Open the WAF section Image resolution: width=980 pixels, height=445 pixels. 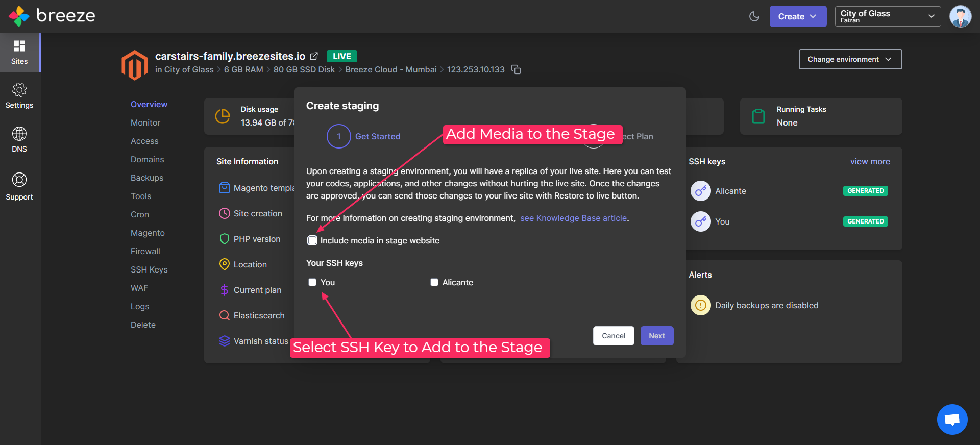[139, 288]
